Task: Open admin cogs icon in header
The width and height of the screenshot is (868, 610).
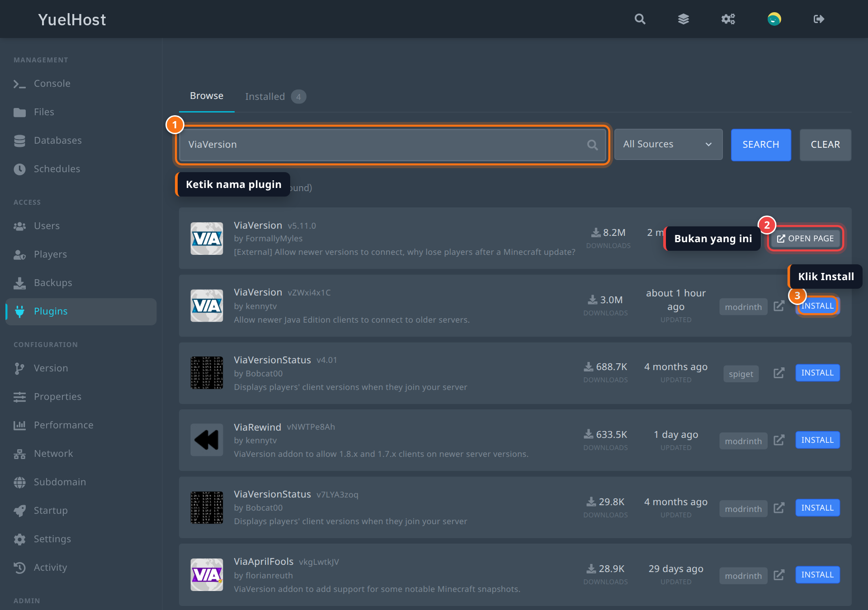Action: [x=728, y=19]
